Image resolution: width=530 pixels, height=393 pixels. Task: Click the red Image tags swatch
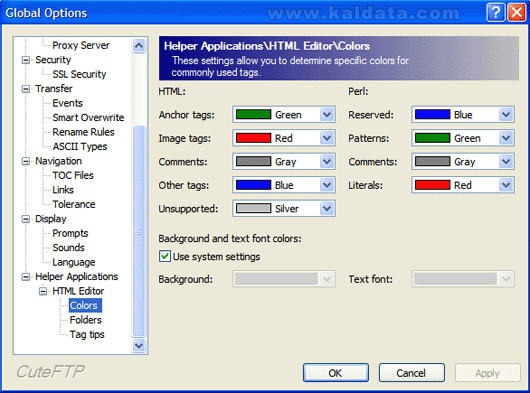[x=253, y=138]
